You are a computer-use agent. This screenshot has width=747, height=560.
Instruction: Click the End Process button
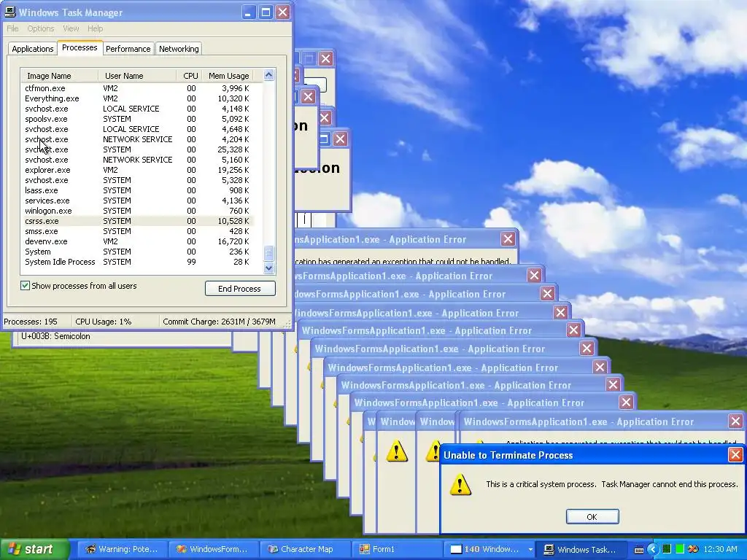pyautogui.click(x=239, y=289)
